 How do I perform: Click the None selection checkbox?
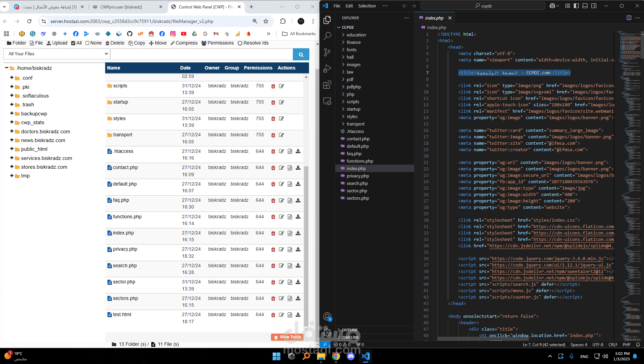87,43
